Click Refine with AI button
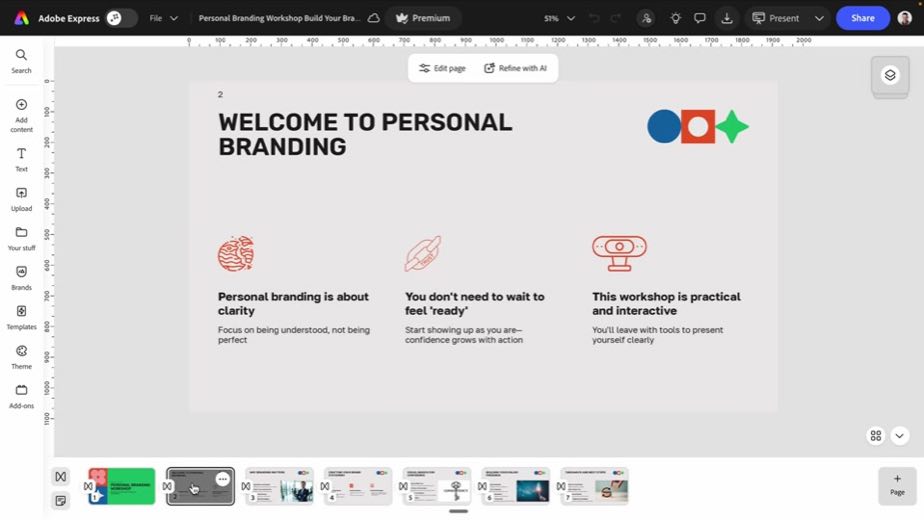The height and width of the screenshot is (520, 924). [x=515, y=68]
